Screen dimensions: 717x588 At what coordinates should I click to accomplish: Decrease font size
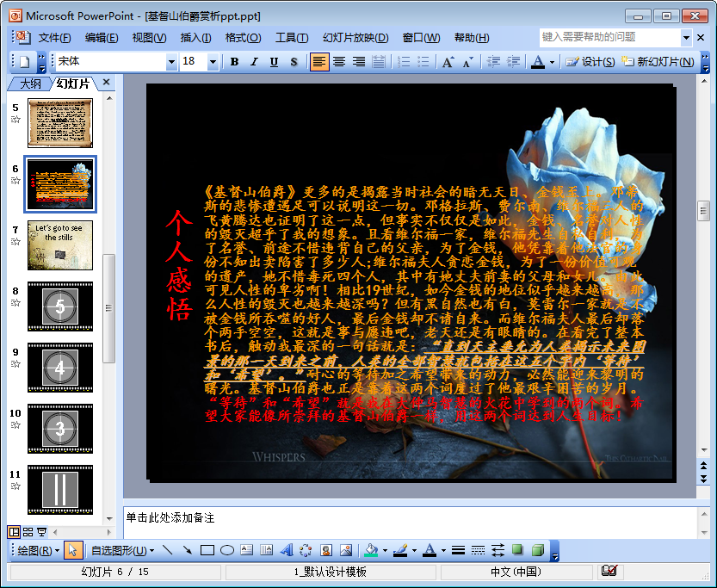click(467, 62)
